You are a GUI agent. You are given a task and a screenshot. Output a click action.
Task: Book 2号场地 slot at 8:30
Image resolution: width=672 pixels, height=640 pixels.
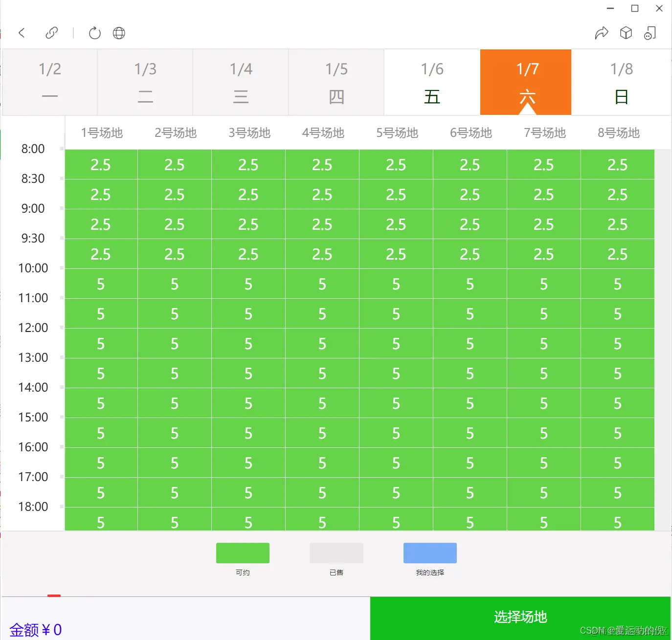175,195
